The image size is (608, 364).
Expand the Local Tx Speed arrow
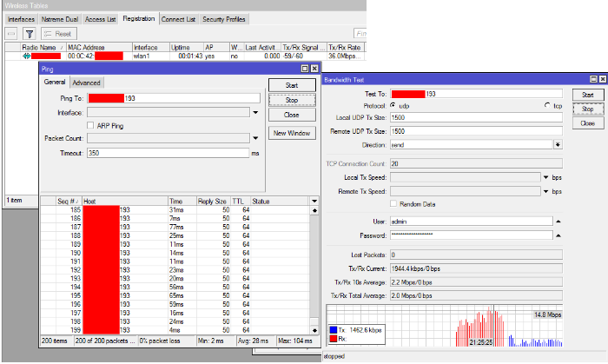point(546,177)
